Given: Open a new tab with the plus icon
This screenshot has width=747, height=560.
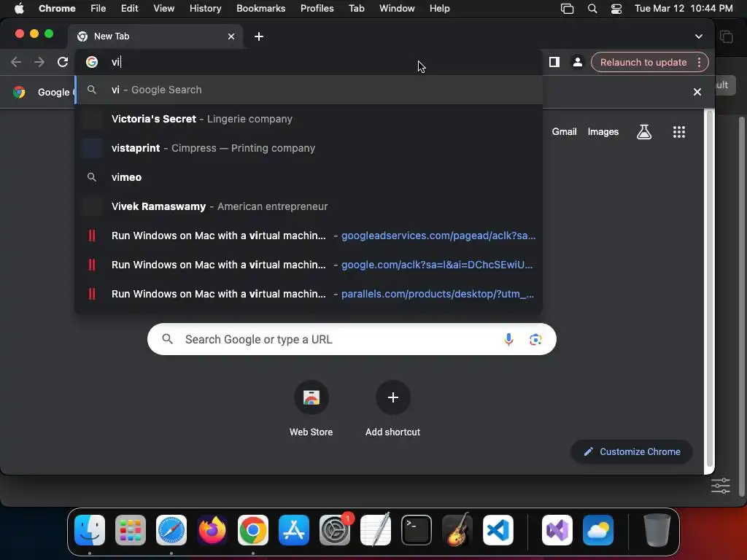Looking at the screenshot, I should coord(259,36).
